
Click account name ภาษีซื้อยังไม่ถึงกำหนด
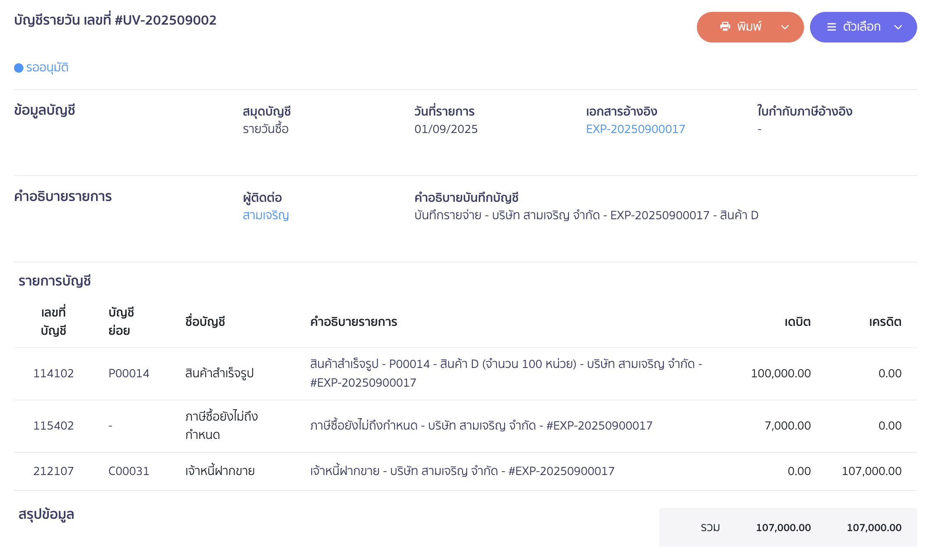point(222,425)
